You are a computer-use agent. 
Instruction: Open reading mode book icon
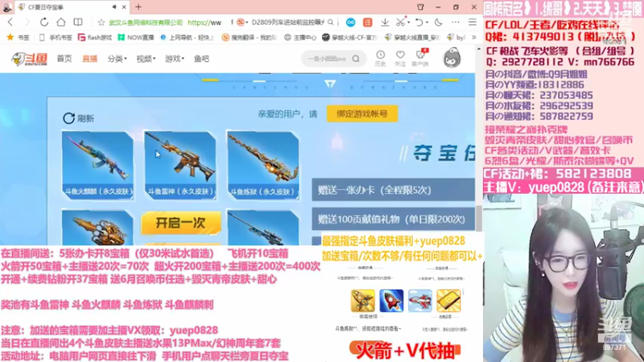tap(77, 23)
